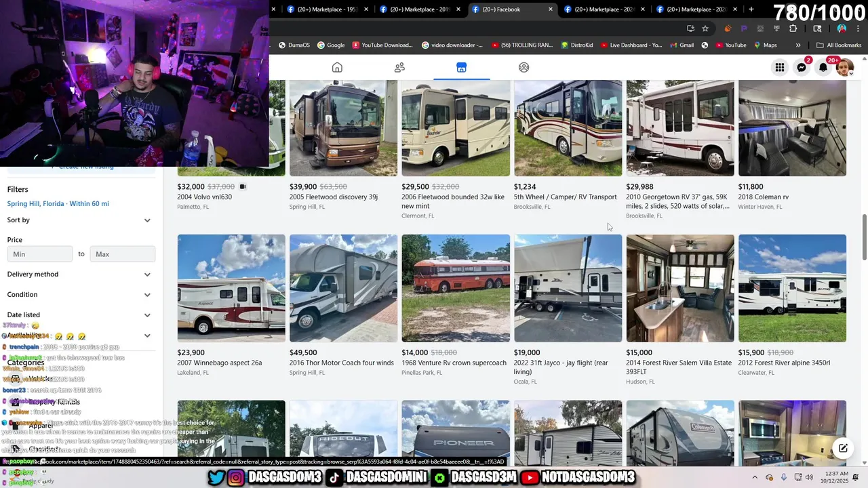Open Gmail bookmark

[681, 45]
